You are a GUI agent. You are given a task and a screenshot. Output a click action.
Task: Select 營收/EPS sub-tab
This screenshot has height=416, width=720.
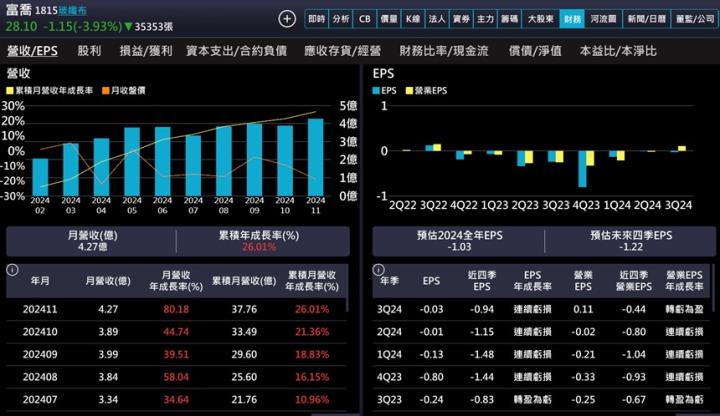tap(32, 51)
